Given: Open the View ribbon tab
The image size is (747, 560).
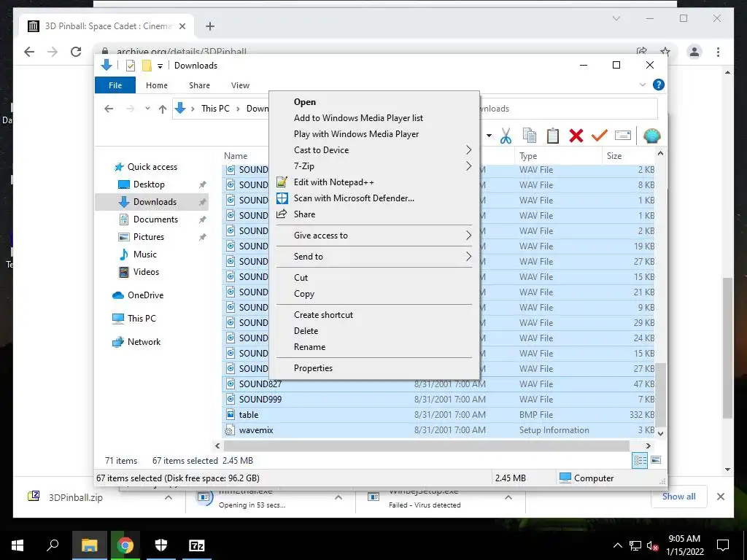Looking at the screenshot, I should tap(240, 85).
